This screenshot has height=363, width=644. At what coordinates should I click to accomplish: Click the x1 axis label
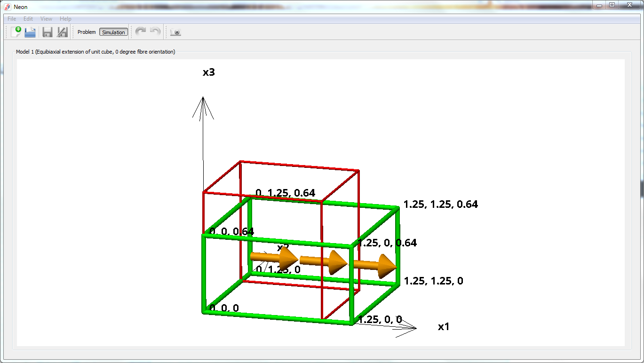pyautogui.click(x=444, y=326)
